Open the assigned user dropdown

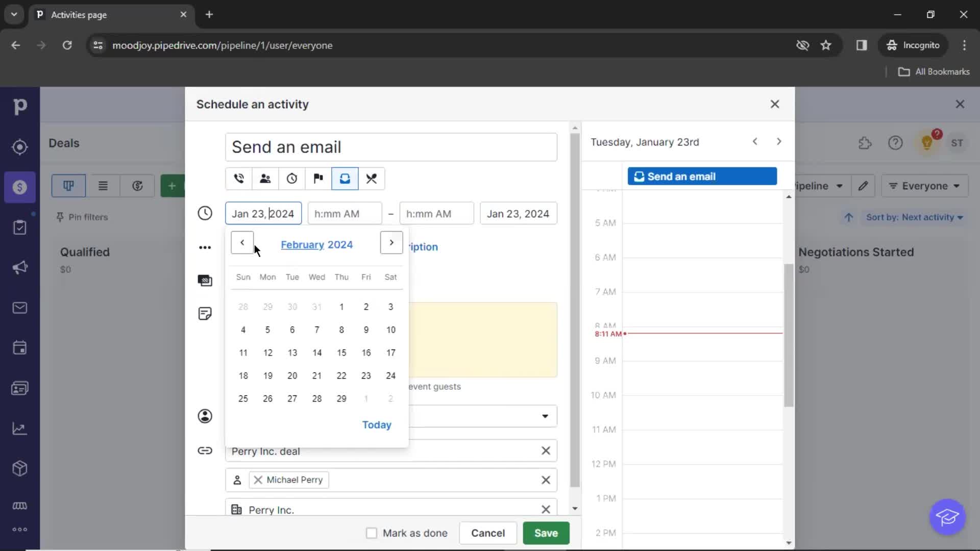(x=545, y=416)
